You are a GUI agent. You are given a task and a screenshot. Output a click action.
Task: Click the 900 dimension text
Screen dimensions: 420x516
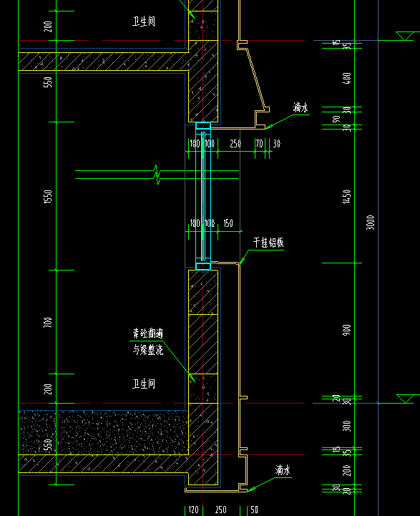[x=347, y=330]
